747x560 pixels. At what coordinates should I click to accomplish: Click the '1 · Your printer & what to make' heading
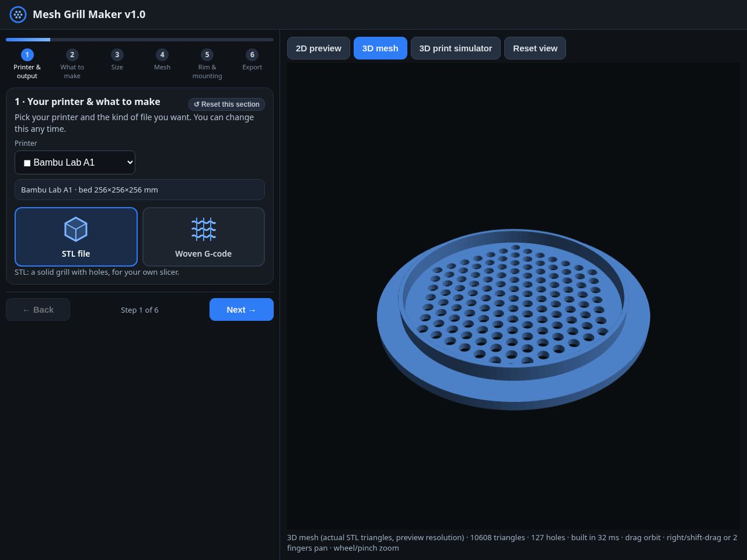pos(88,101)
